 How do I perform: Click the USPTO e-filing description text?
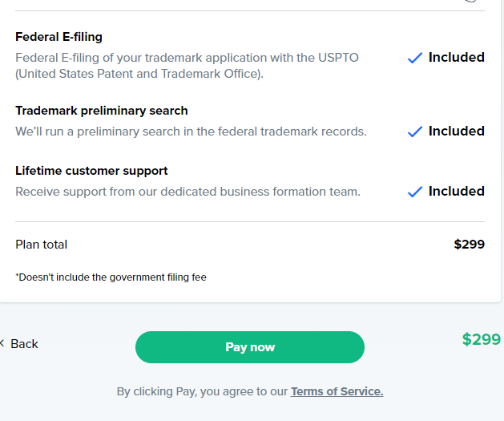pyautogui.click(x=187, y=65)
